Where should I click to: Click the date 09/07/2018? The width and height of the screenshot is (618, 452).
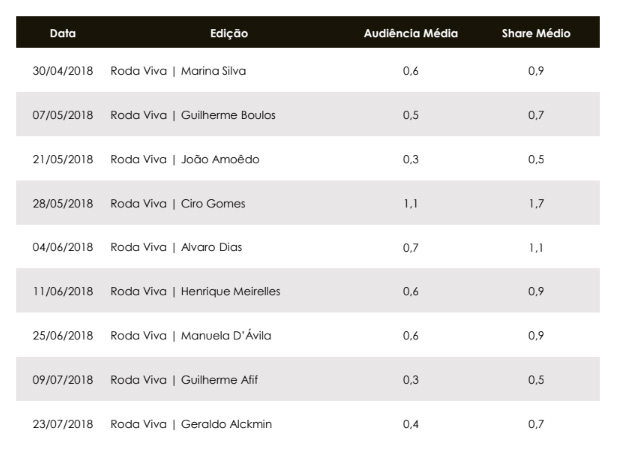click(63, 379)
